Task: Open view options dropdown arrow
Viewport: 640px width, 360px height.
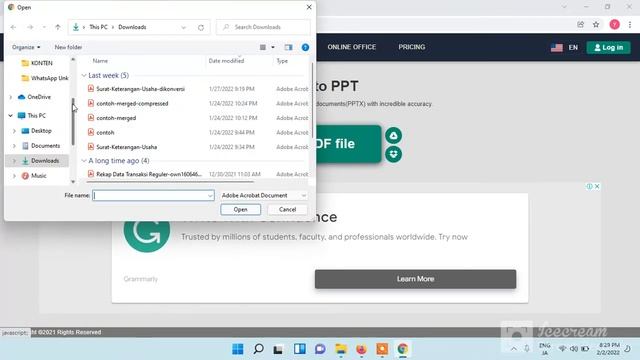Action: (x=273, y=47)
